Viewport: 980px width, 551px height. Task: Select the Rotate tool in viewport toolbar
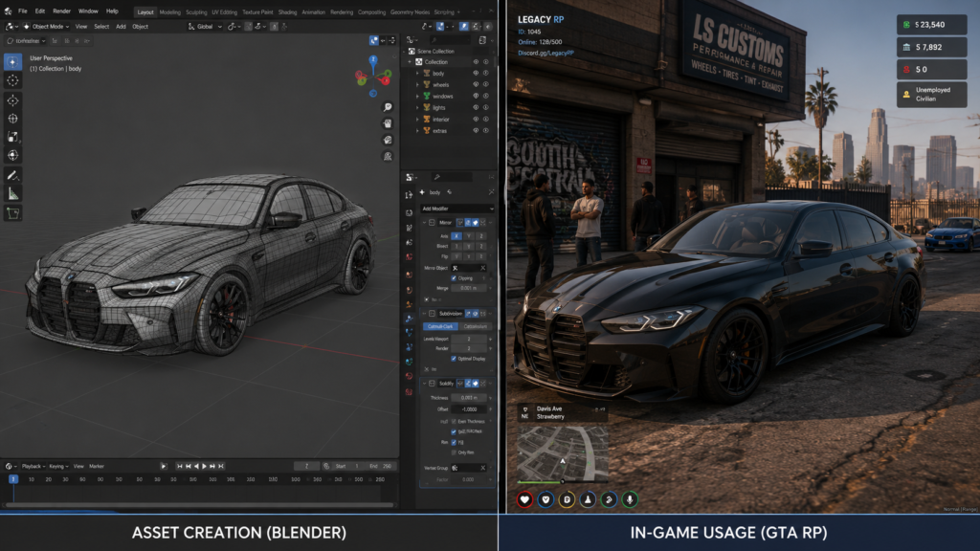pos(12,119)
